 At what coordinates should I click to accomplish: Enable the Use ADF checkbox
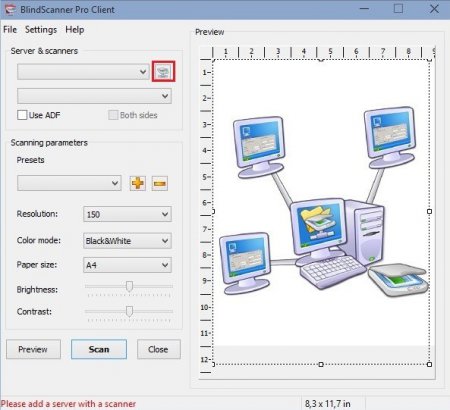coord(22,115)
